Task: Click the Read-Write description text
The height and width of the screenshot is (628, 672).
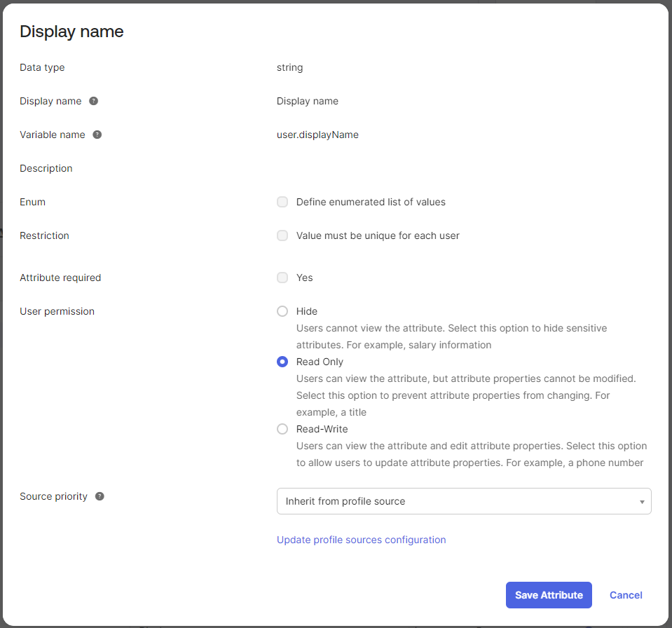Action: click(x=472, y=454)
